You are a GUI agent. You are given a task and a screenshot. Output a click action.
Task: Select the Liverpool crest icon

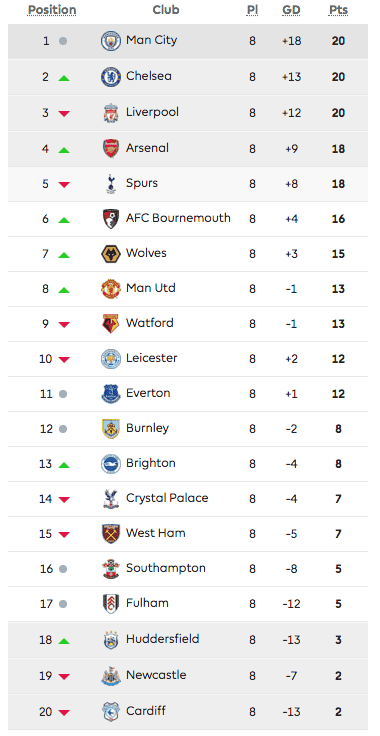111,113
